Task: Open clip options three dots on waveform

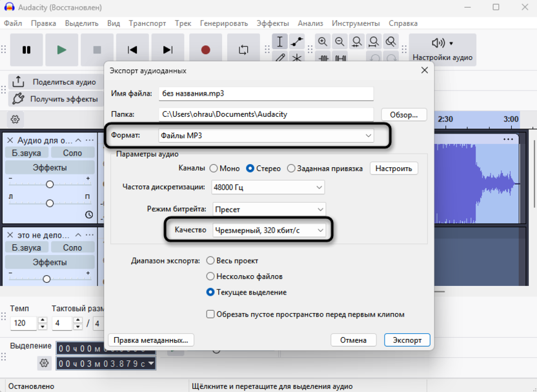Action: point(508,139)
